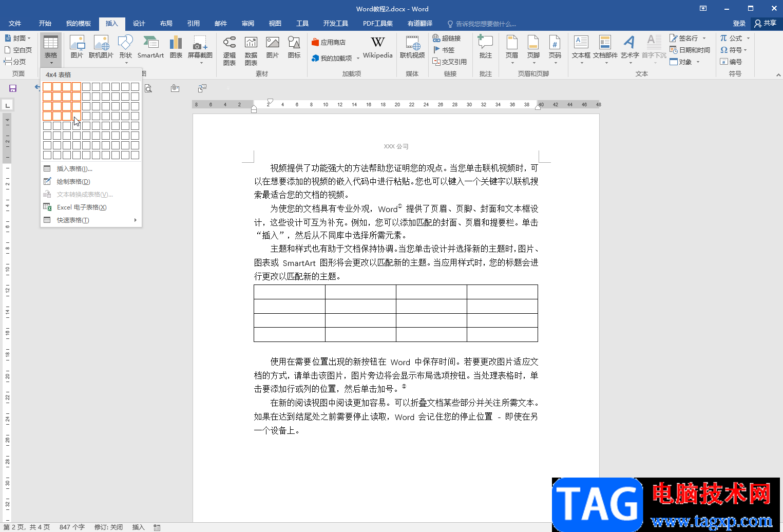Click the 签名行 signature line button

pos(683,38)
